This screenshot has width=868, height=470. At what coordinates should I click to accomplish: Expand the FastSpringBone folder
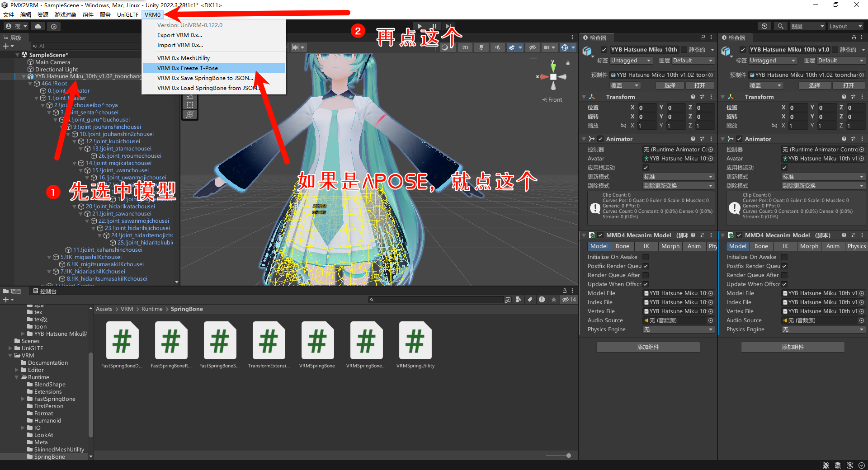pos(23,399)
